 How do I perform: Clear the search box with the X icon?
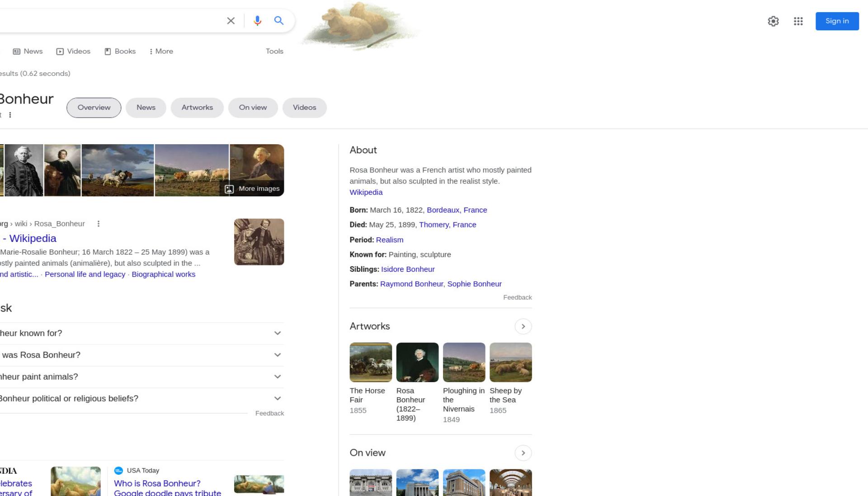231,21
